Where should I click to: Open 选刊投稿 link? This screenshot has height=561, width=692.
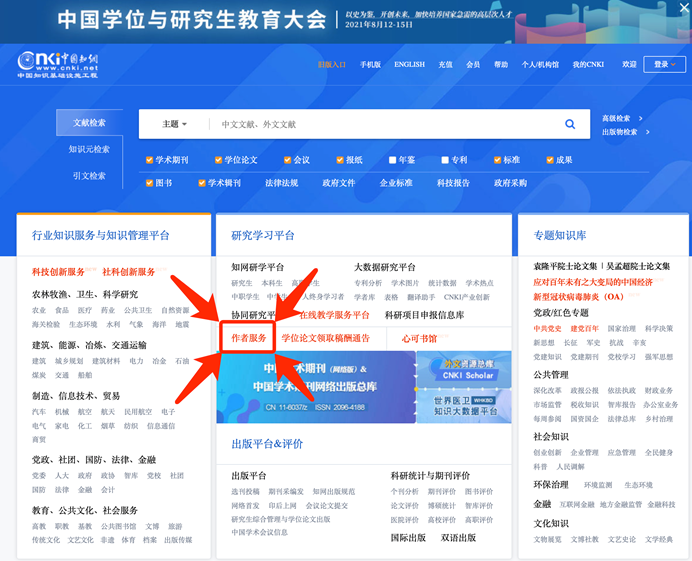click(245, 491)
